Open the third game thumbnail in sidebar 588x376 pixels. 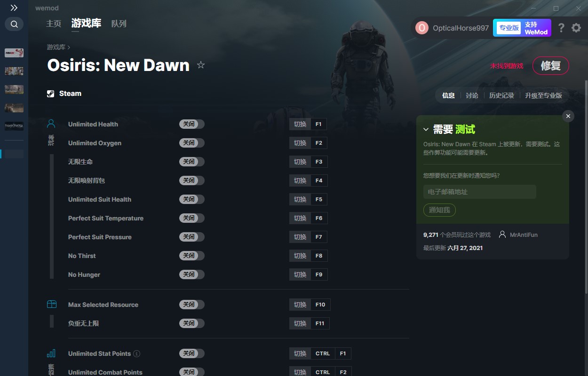[x=14, y=89]
